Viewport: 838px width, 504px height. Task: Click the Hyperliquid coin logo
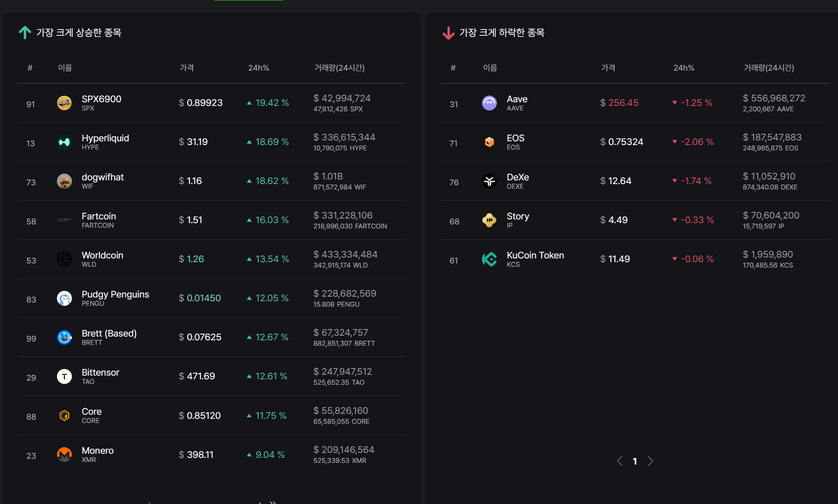pos(64,142)
